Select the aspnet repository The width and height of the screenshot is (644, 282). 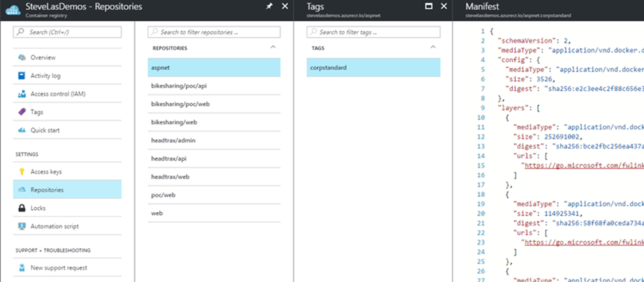(214, 67)
